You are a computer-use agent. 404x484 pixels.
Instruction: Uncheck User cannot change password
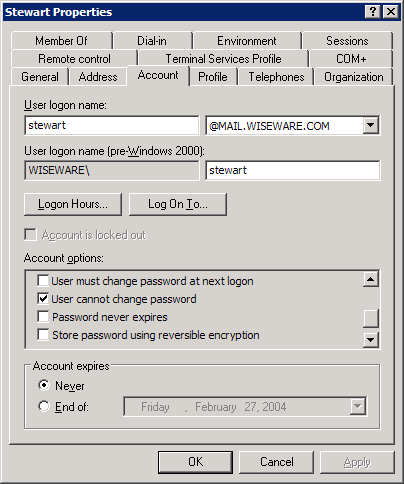[43, 299]
